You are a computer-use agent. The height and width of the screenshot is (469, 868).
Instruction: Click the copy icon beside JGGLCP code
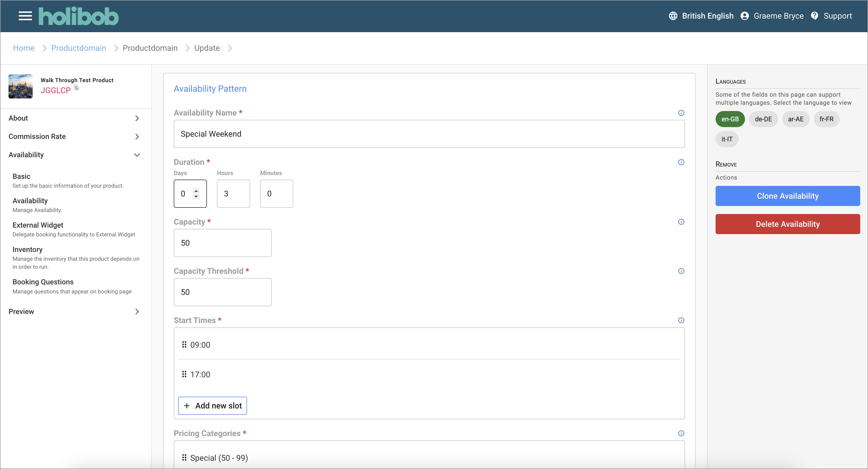tap(77, 88)
